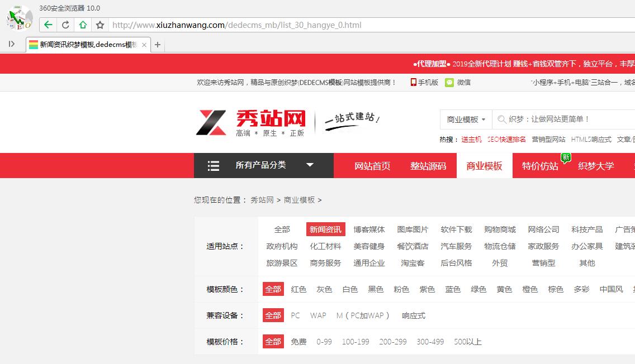The image size is (635, 364).
Task: Click the 送主机 hot search link
Action: coord(471,140)
